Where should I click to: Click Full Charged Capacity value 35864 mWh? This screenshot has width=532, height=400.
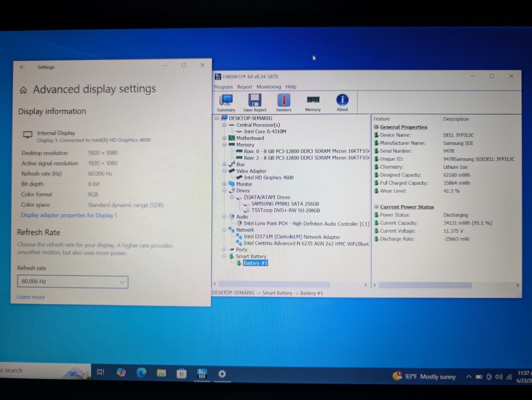click(x=457, y=183)
